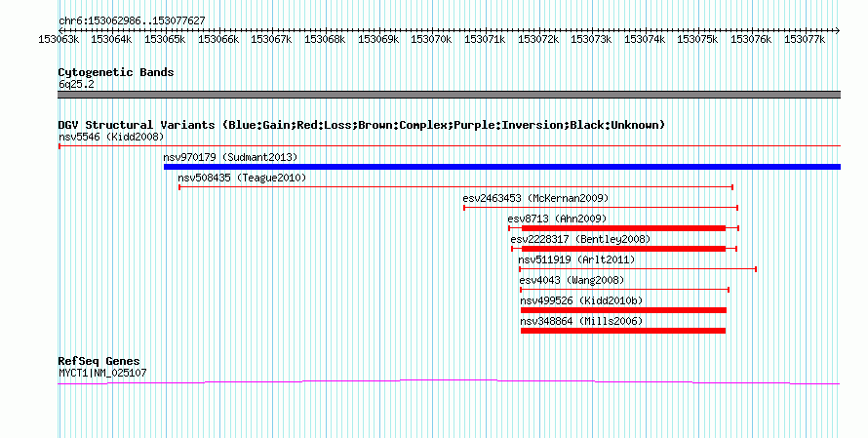The width and height of the screenshot is (868, 438).
Task: Select the gray 6q25.2 band bar
Action: (x=449, y=95)
